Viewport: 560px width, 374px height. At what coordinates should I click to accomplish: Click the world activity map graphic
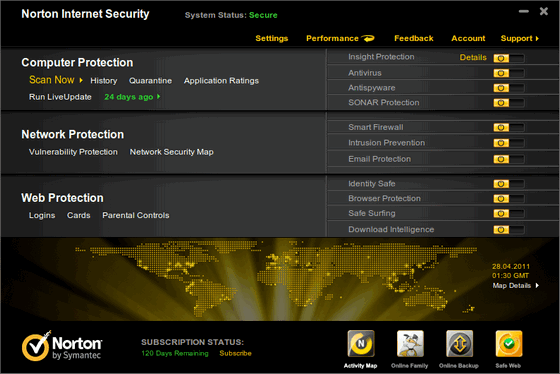click(x=275, y=279)
